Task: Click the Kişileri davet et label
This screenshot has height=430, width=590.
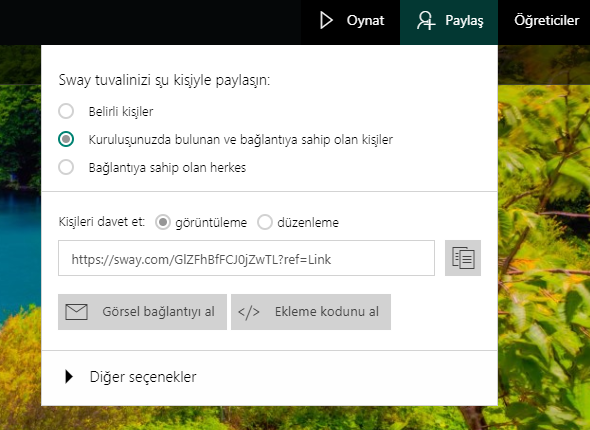Action: (x=102, y=222)
